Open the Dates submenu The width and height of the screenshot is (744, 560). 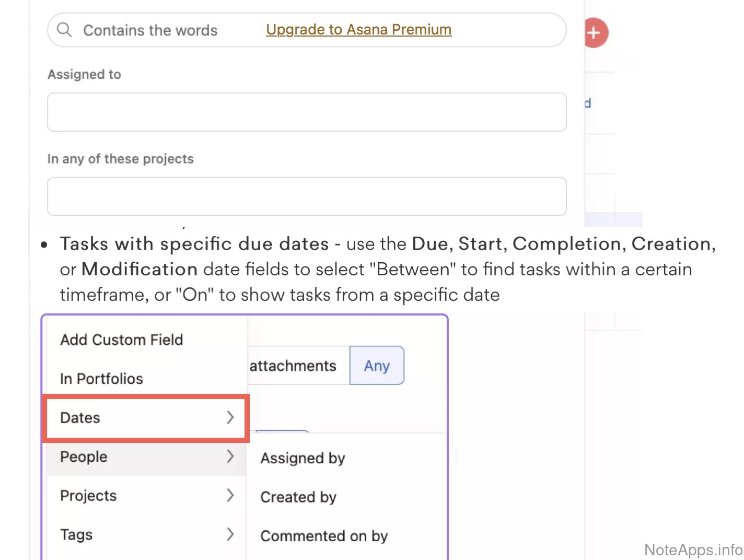tap(80, 418)
